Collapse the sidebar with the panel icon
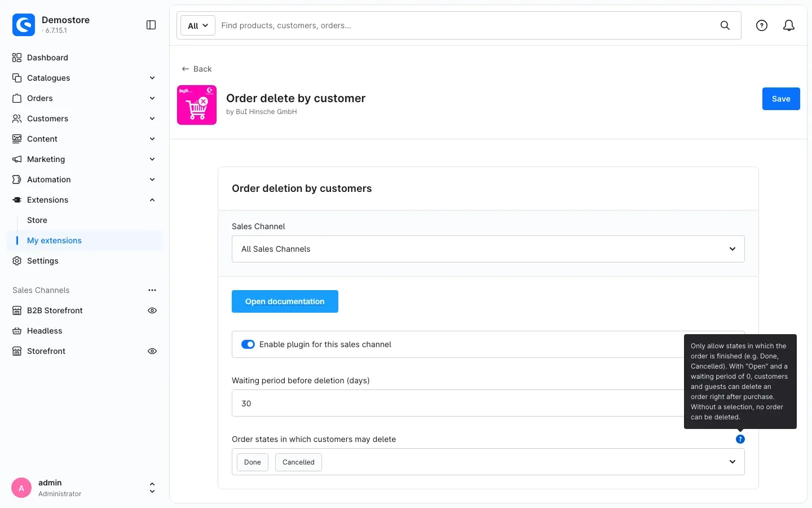Viewport: 812px width, 508px height. (151, 25)
